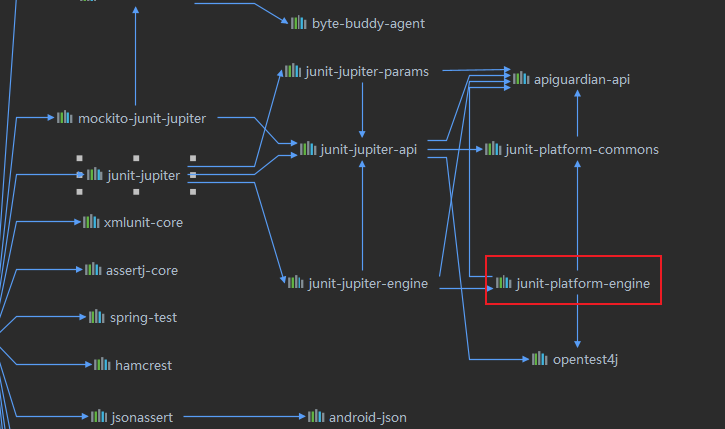Click the android-json library icon

[x=316, y=416]
